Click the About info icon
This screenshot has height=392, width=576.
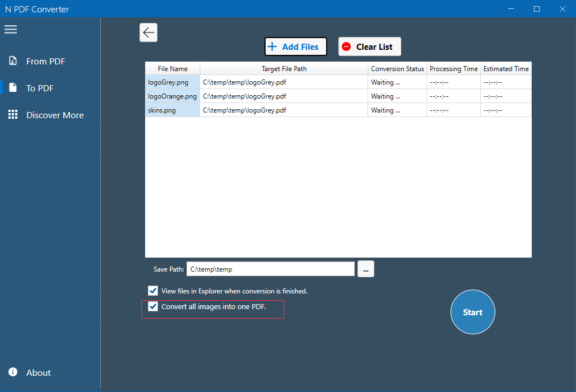[x=13, y=372]
